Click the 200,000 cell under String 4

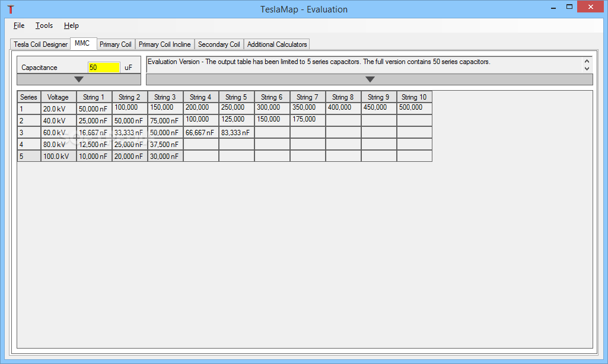point(201,108)
